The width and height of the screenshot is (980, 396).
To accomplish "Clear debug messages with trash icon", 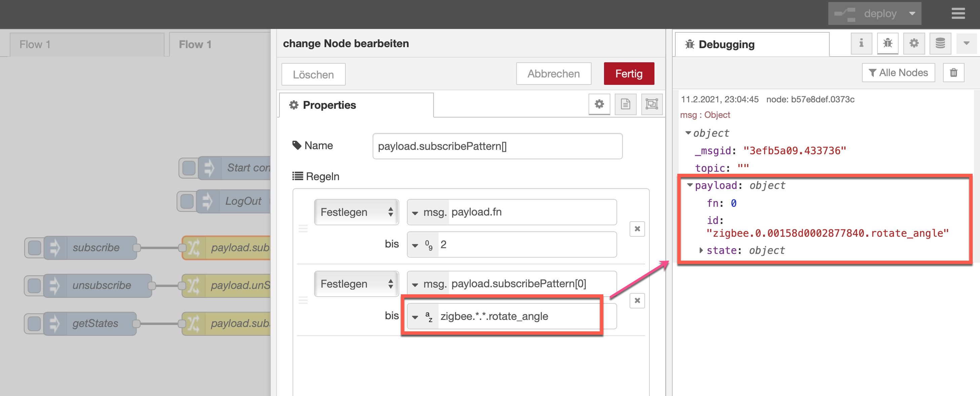I will (953, 73).
